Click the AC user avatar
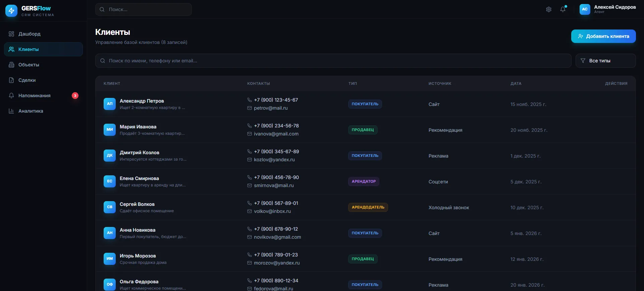Viewport: 644px width, 291px height. pyautogui.click(x=585, y=9)
